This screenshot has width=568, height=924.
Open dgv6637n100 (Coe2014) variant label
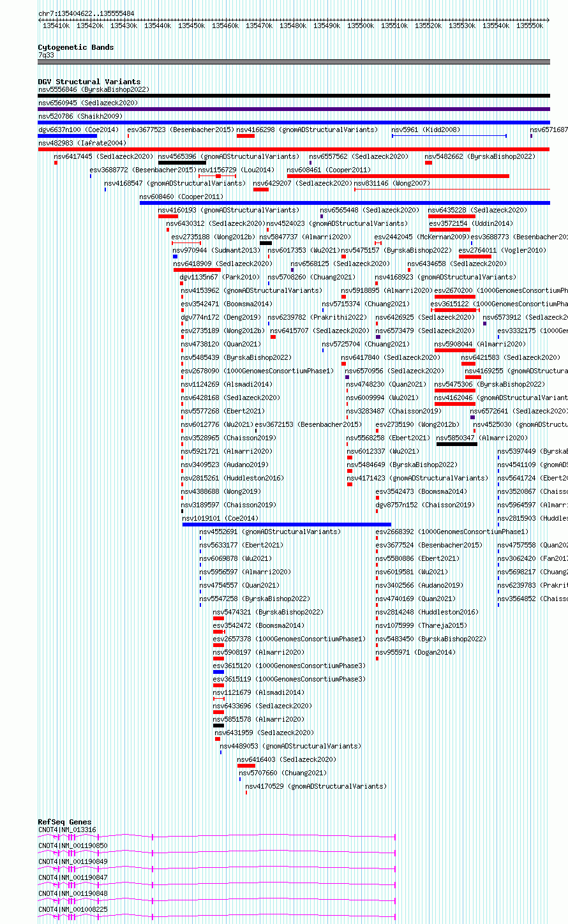[78, 130]
